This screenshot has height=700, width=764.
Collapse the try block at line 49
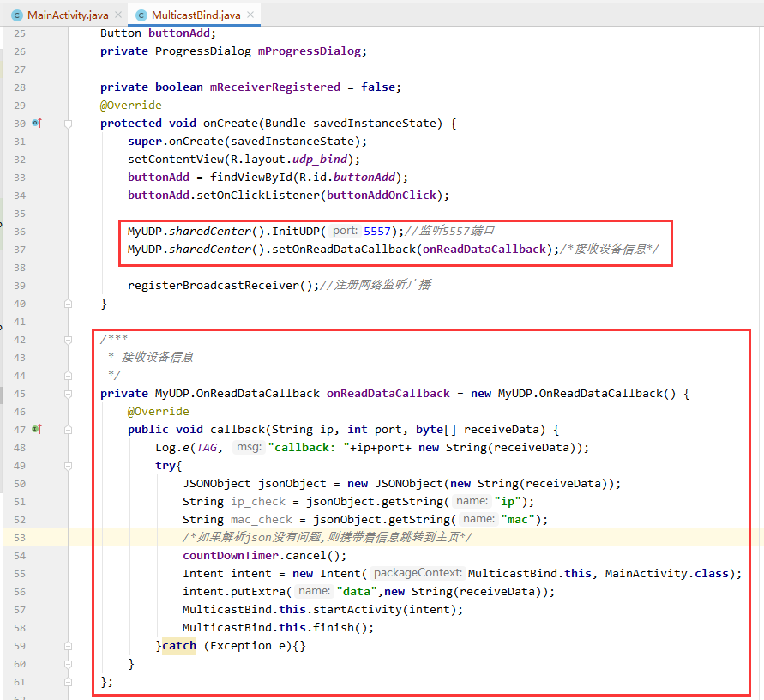click(69, 466)
